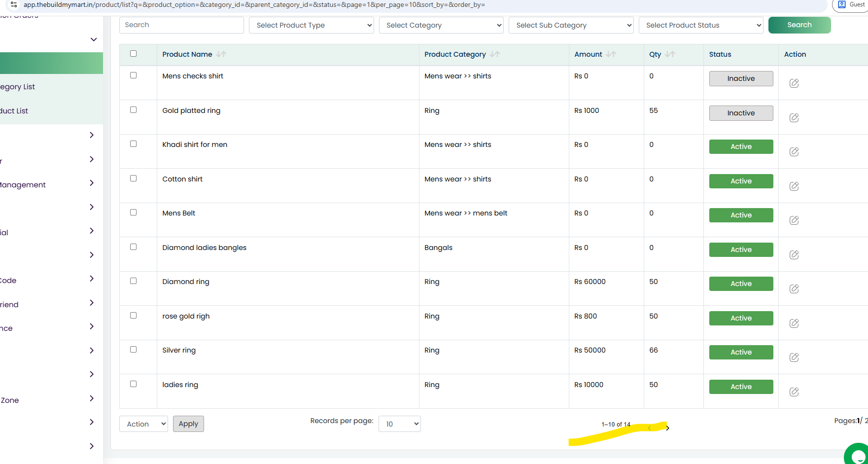
Task: Edit the rose gold righ product
Action: [x=794, y=323]
